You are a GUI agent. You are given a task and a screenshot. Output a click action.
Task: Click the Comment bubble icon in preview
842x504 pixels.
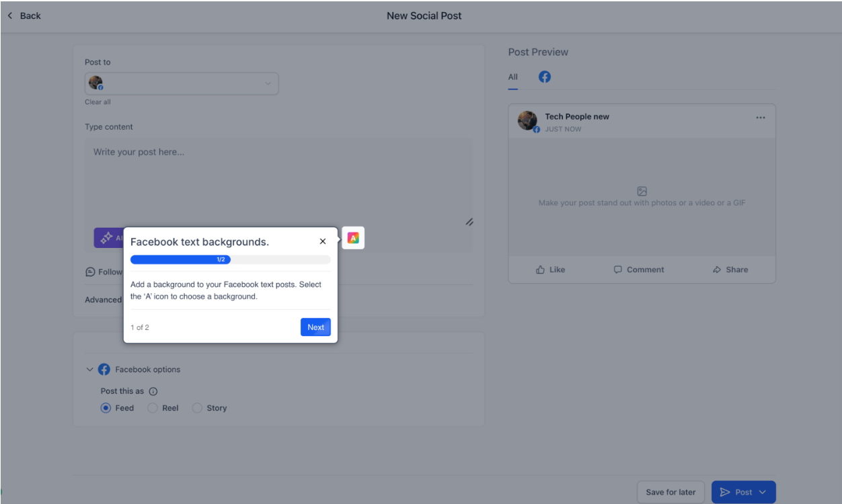point(618,269)
